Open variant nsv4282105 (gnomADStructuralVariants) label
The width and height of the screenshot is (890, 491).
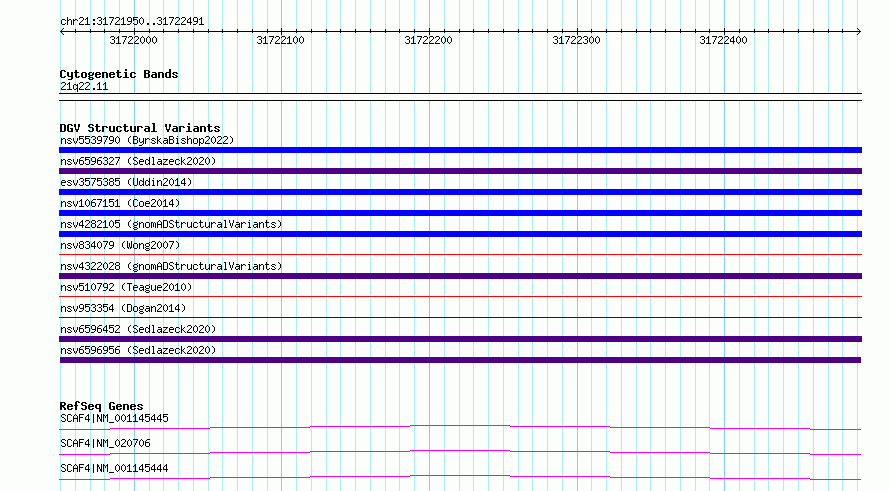(x=171, y=224)
